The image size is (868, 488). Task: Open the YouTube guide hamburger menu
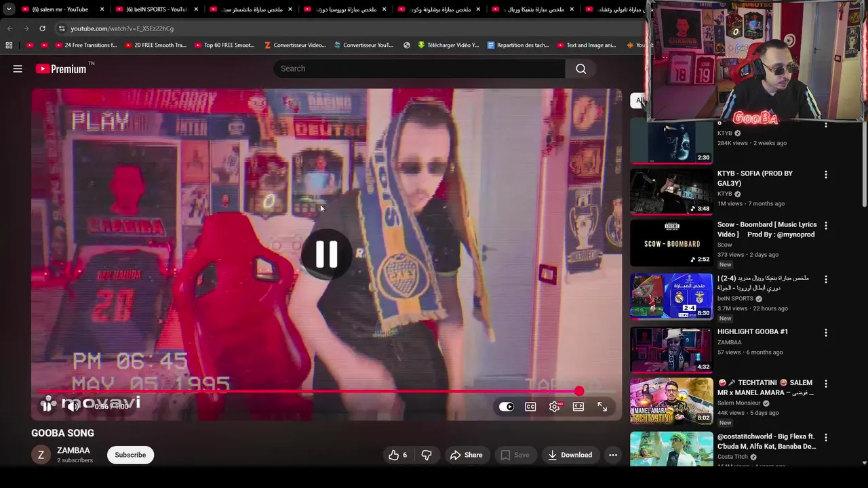(x=18, y=68)
